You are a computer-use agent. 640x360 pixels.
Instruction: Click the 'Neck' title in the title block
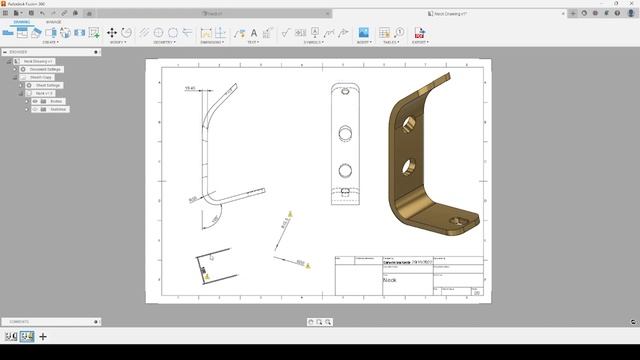pyautogui.click(x=390, y=280)
